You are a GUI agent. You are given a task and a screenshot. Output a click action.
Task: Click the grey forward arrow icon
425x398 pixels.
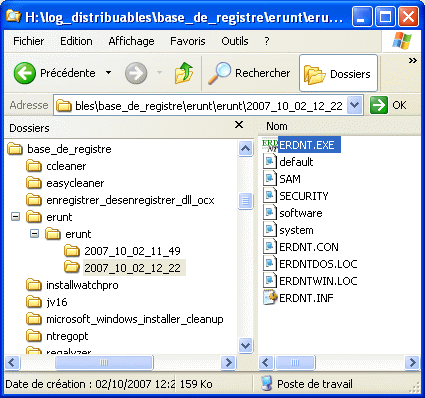pyautogui.click(x=136, y=73)
